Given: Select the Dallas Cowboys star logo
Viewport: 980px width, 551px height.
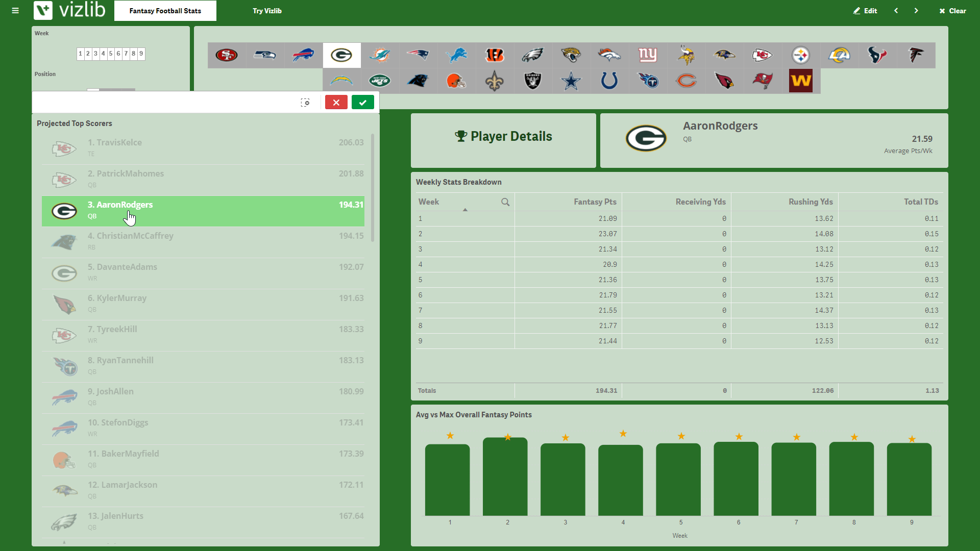Looking at the screenshot, I should point(571,81).
